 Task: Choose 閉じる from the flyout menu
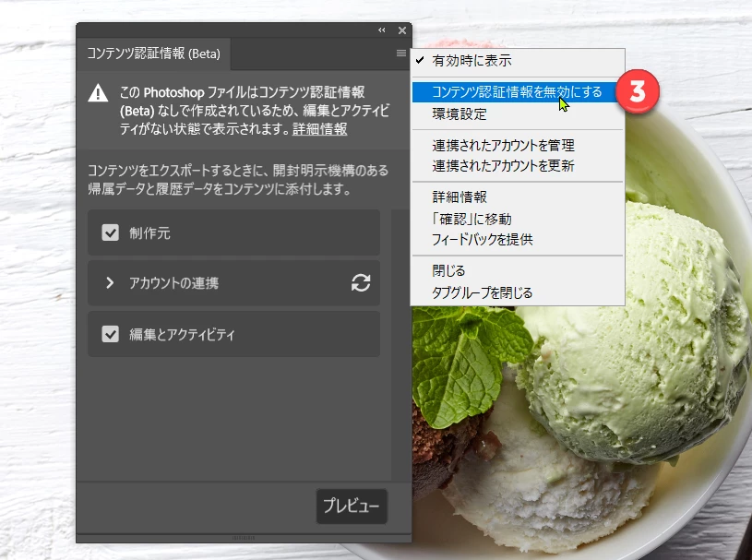(518, 271)
